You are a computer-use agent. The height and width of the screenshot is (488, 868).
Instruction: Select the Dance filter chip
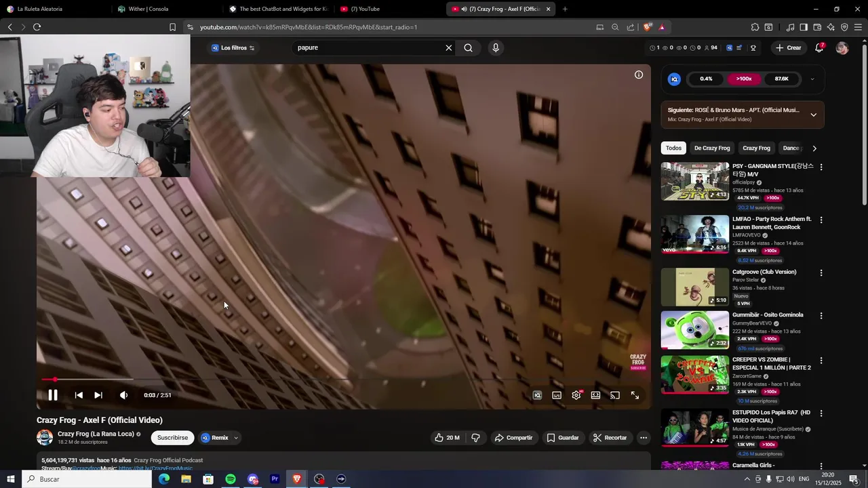791,148
